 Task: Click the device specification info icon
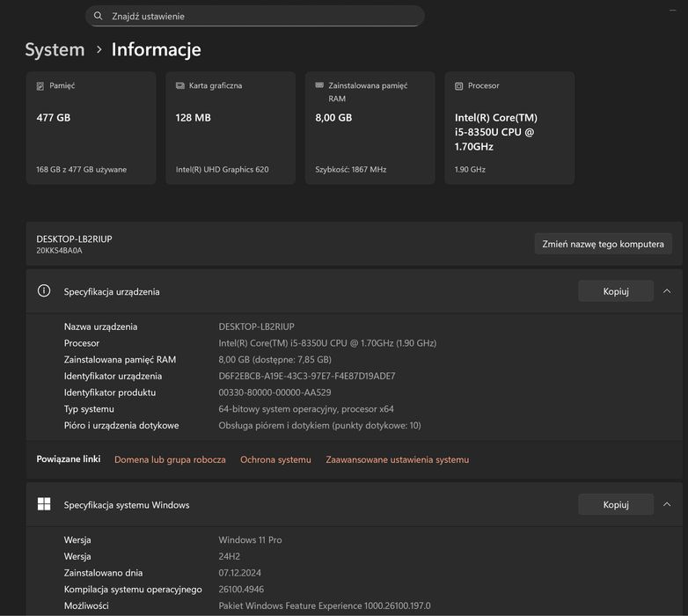click(44, 291)
